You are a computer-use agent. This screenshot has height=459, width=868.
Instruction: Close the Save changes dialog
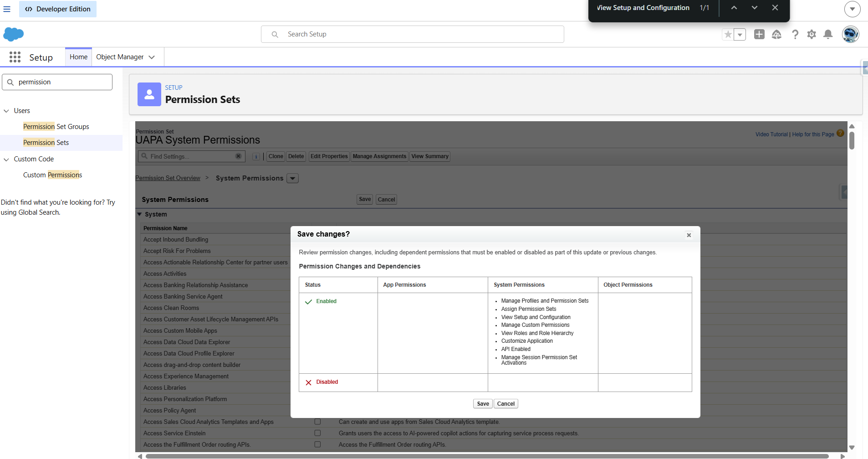(x=689, y=235)
